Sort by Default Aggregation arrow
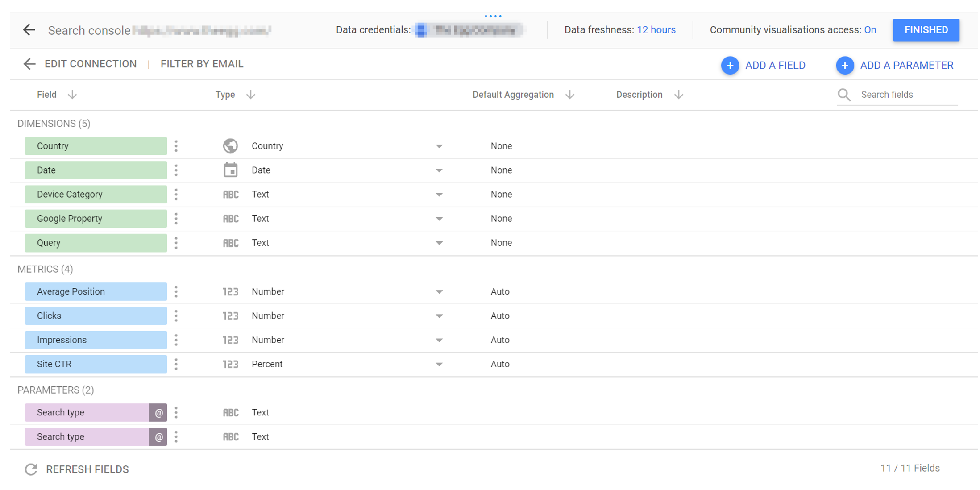This screenshot has width=980, height=490. [x=569, y=95]
